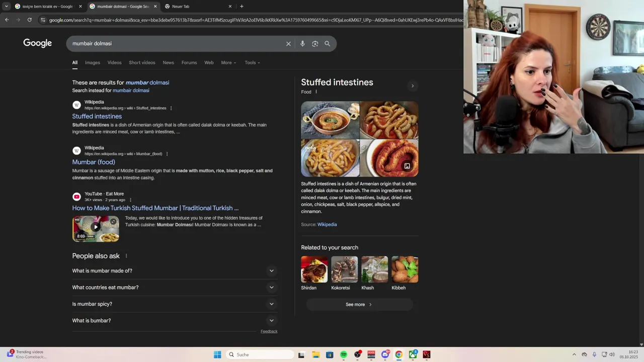The height and width of the screenshot is (362, 644).
Task: Open options menu for Mumbar_(food) Wikipedia result
Action: (x=167, y=154)
